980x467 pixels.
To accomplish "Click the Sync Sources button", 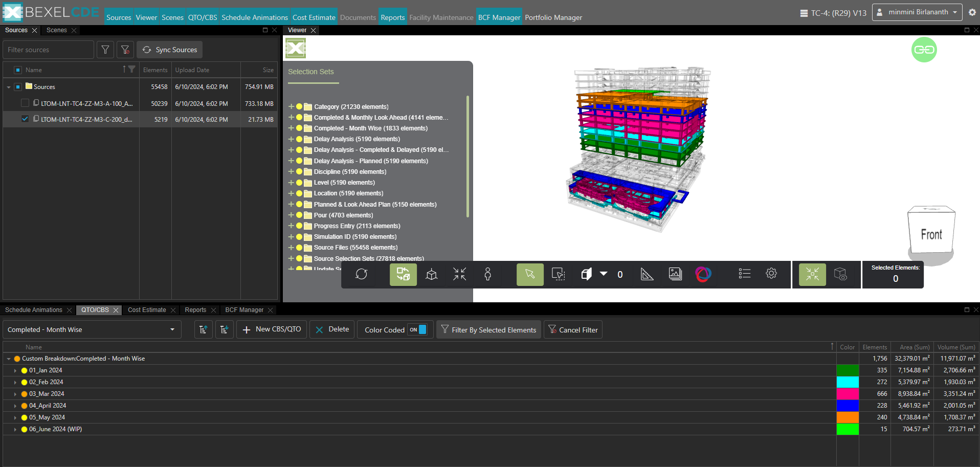I will pyautogui.click(x=170, y=50).
